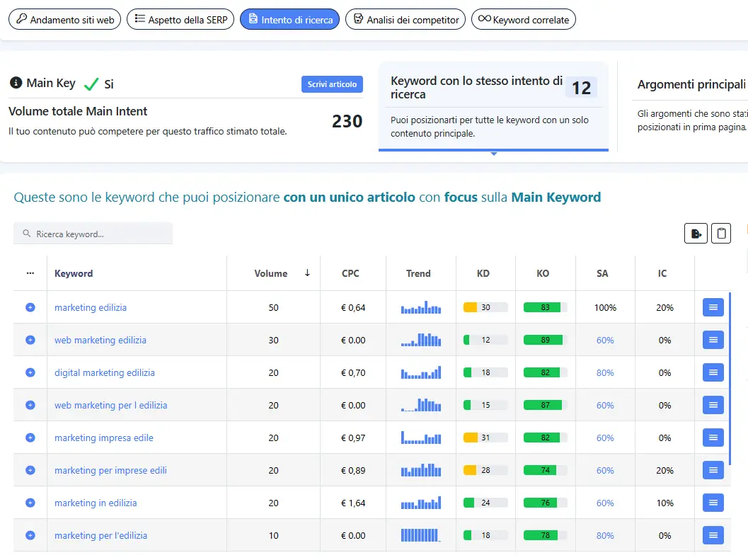Click the 80% SA value for digital marketing edilizia
This screenshot has height=560, width=748.
point(605,372)
